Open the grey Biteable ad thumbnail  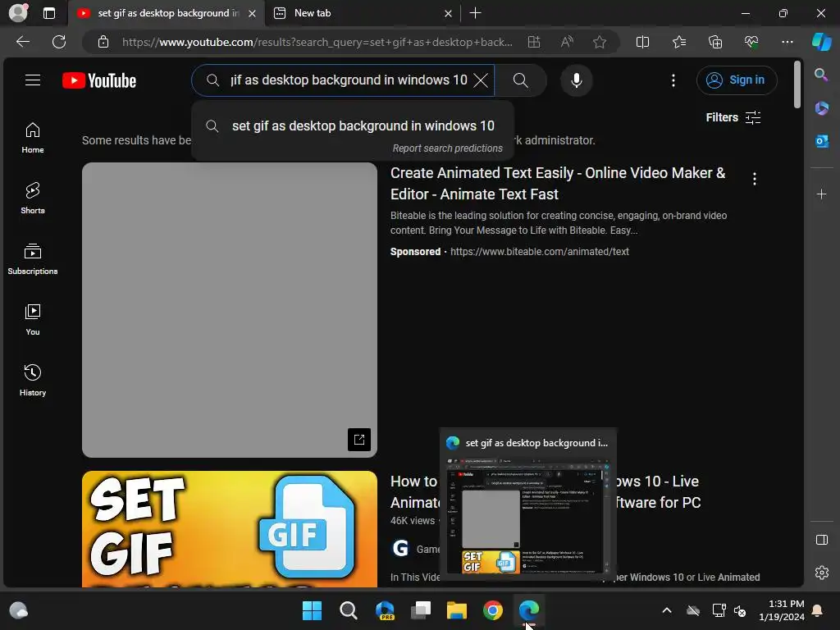coord(230,309)
